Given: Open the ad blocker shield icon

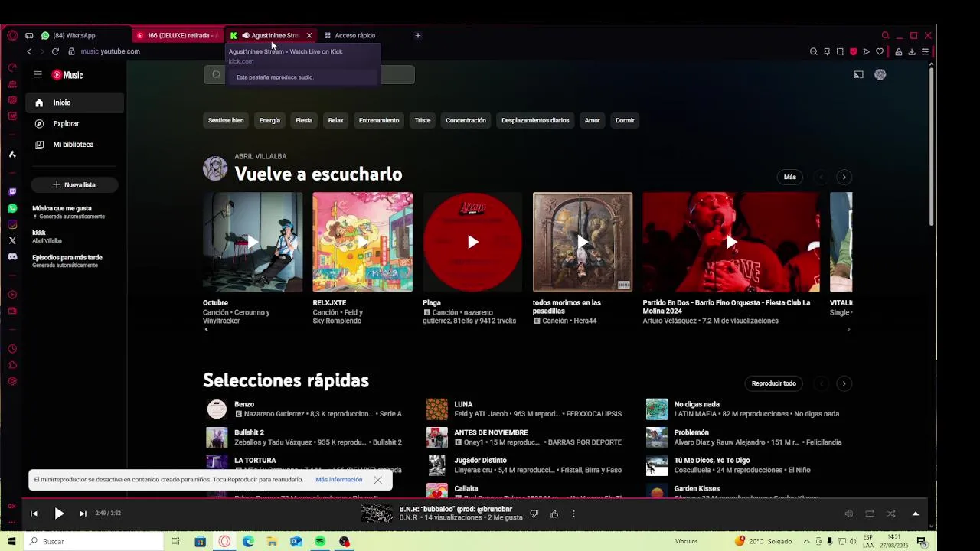Looking at the screenshot, I should 853,51.
